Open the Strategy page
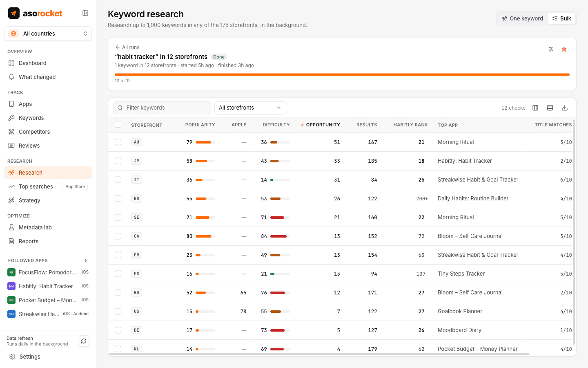 [x=48, y=200]
